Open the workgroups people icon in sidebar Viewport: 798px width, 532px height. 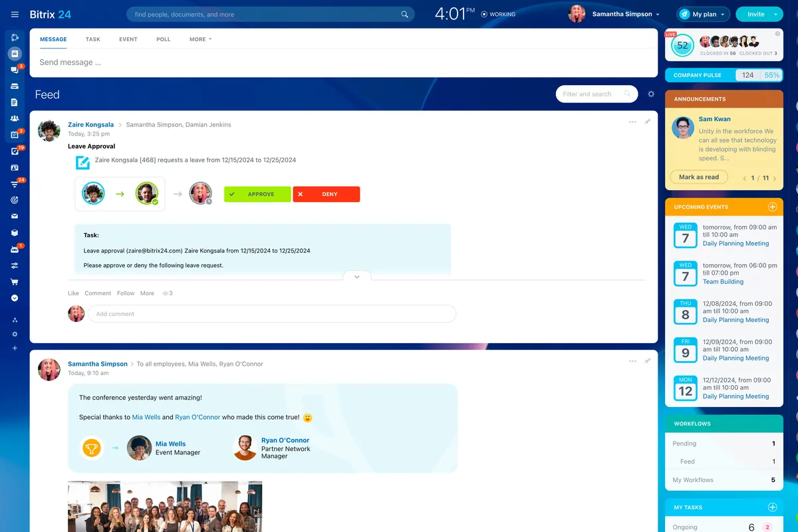pos(15,118)
